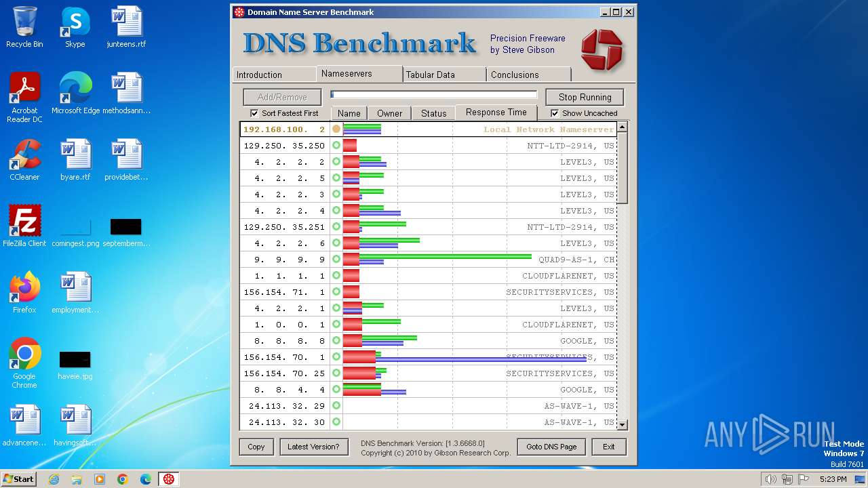Click the list scrollbar up arrow
Image resolution: width=868 pixels, height=488 pixels.
622,127
